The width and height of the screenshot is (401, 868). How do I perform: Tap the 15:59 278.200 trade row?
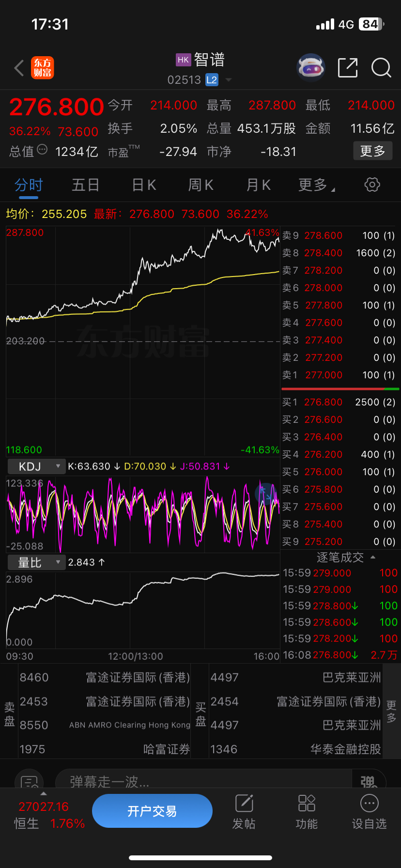[340, 638]
